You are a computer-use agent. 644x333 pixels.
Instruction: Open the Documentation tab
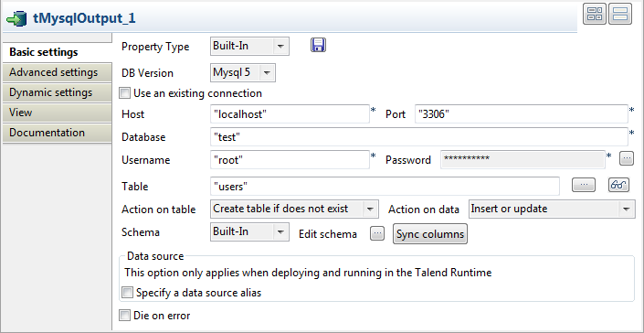coord(57,133)
